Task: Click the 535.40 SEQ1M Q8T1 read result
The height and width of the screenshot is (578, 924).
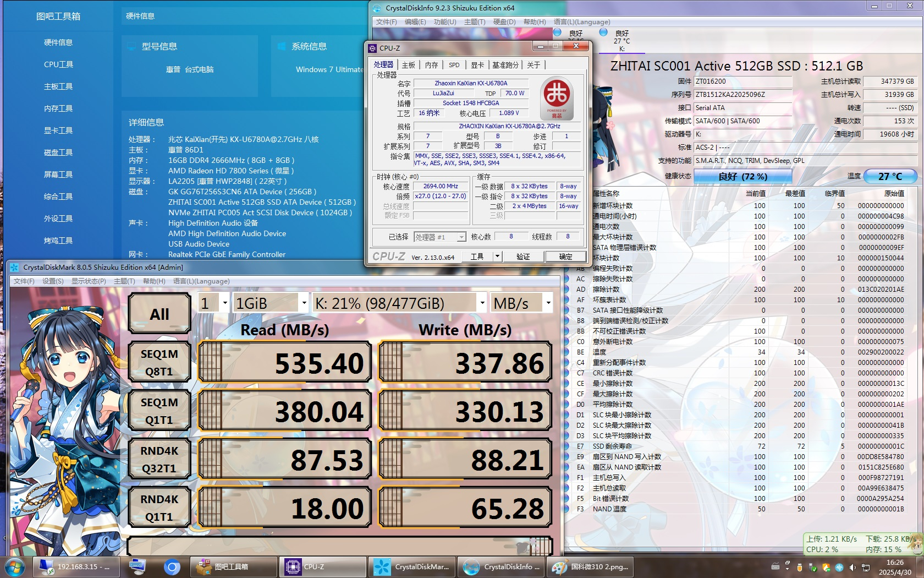Action: pos(285,363)
